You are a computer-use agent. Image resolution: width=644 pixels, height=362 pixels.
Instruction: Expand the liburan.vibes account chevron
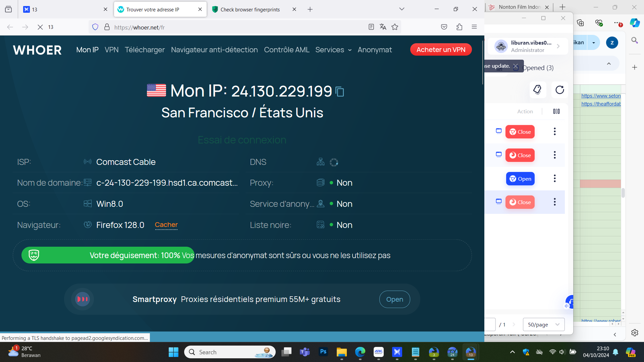pyautogui.click(x=558, y=46)
